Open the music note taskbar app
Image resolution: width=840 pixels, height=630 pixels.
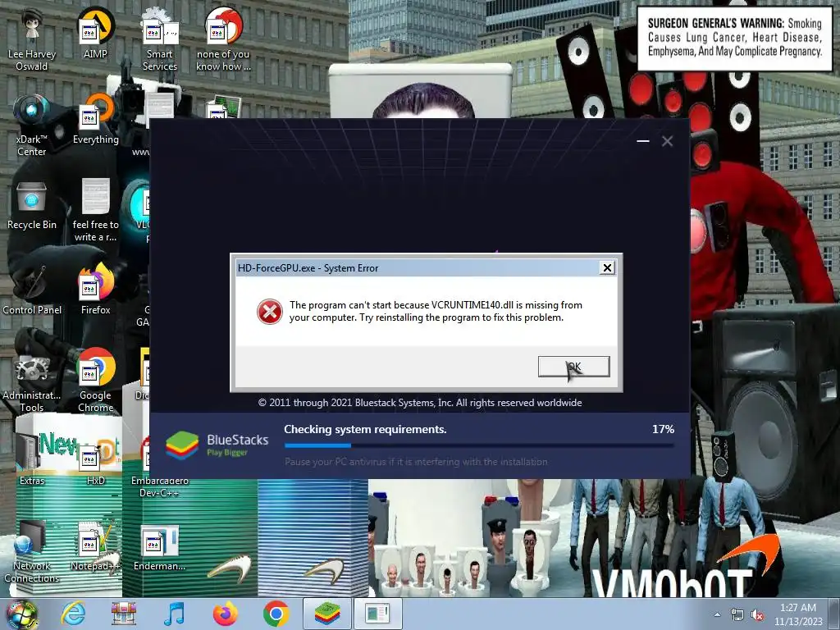pos(174,614)
